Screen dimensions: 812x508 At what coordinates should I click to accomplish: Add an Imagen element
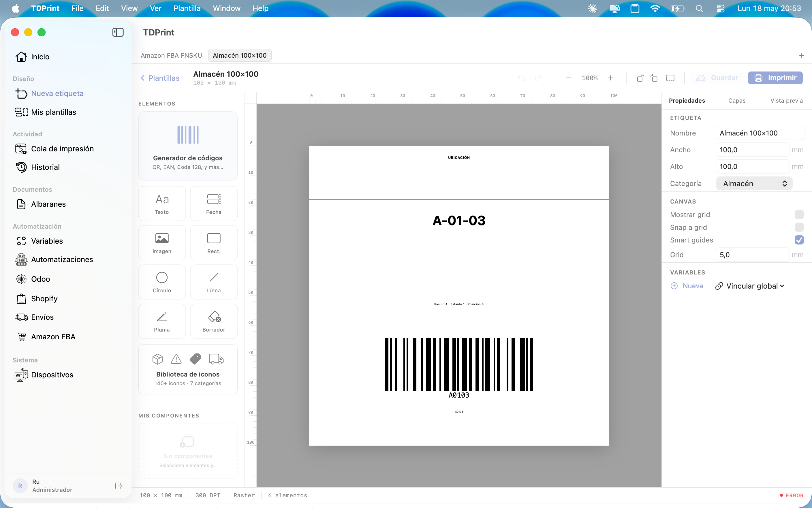pyautogui.click(x=162, y=243)
